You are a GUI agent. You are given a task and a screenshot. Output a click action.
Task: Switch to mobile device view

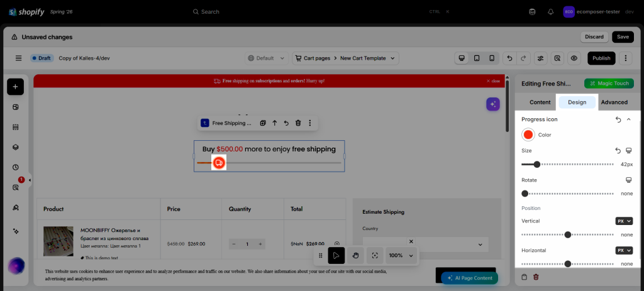coord(492,58)
